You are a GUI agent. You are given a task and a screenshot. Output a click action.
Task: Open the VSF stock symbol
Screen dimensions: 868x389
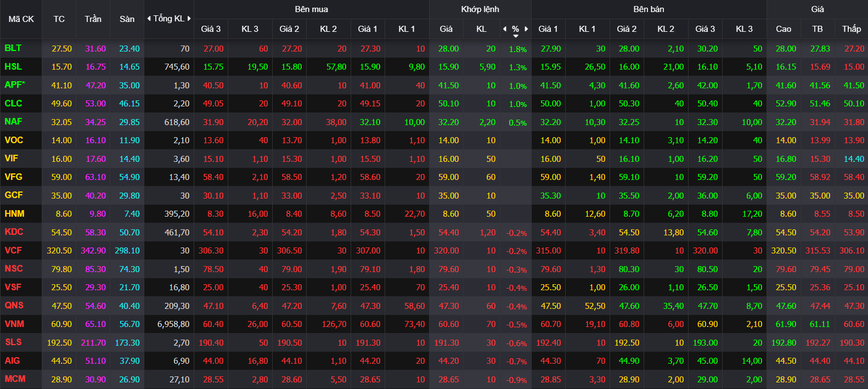click(13, 287)
